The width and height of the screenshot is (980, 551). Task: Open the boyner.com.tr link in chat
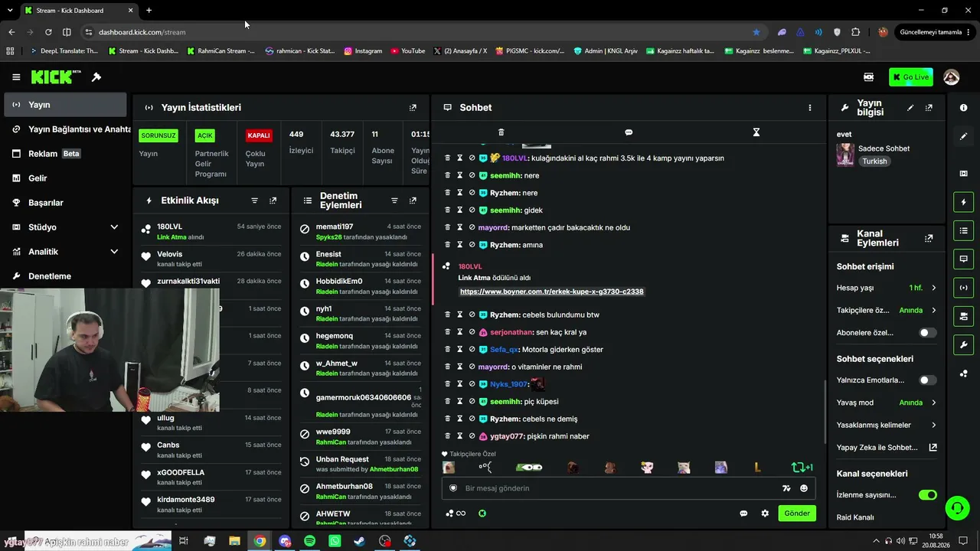click(x=551, y=292)
